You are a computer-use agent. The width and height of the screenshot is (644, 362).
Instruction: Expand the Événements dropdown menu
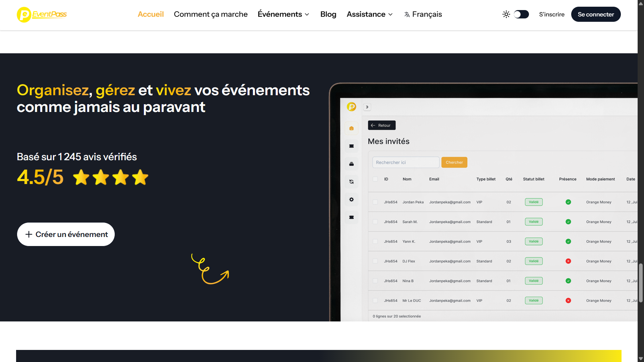[283, 14]
